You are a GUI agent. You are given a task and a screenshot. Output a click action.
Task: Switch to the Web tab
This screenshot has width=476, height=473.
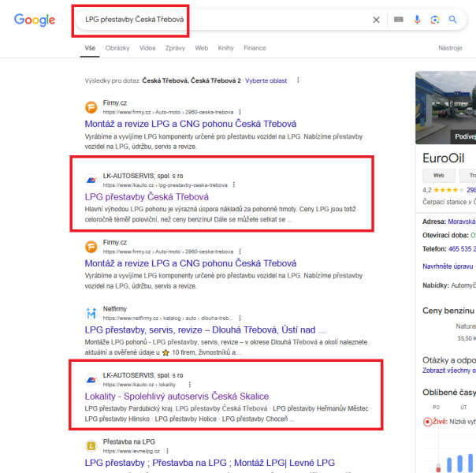[201, 48]
